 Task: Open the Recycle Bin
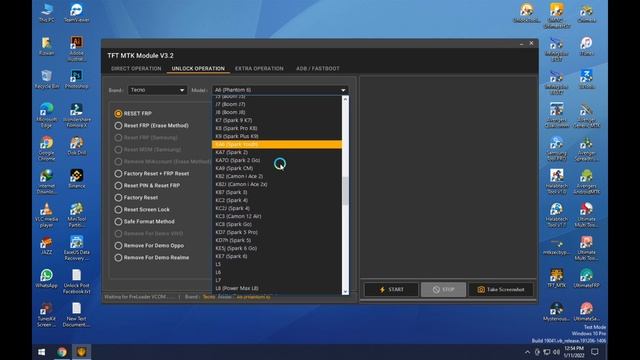tap(47, 79)
